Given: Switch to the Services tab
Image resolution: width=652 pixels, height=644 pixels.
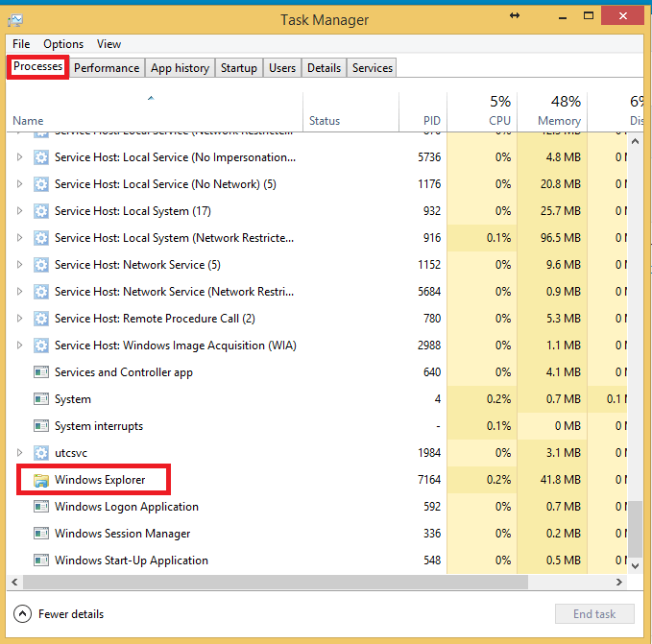Looking at the screenshot, I should point(373,68).
